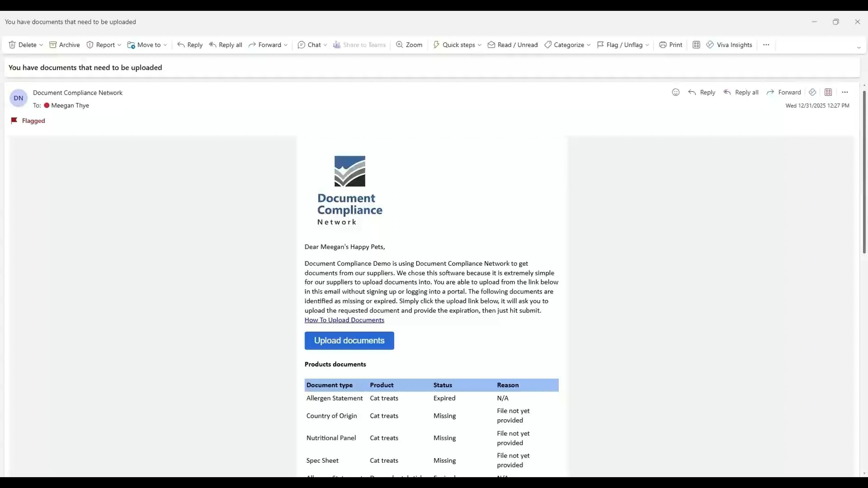
Task: Click Quick steps in the toolbar
Action: pyautogui.click(x=454, y=45)
